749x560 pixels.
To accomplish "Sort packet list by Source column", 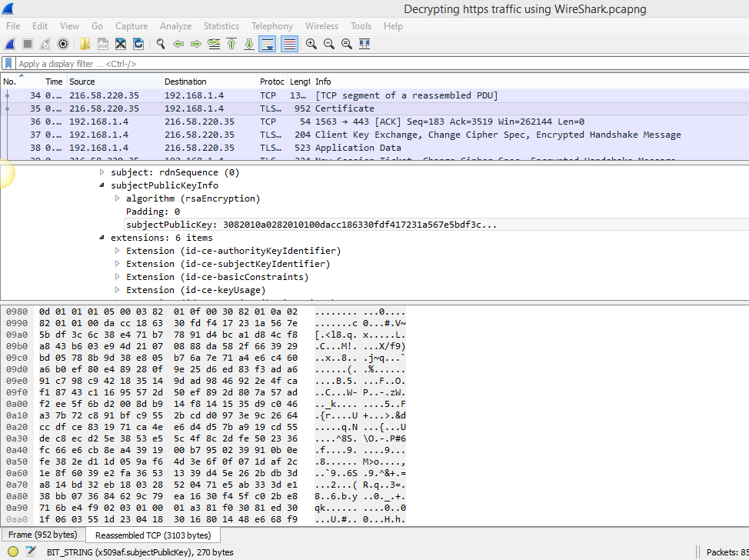I will (x=114, y=82).
